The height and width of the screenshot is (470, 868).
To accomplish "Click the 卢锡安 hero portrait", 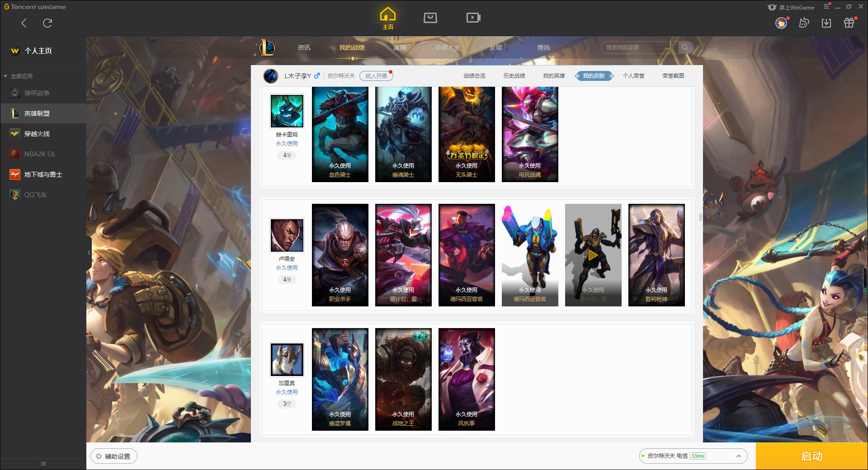I will (x=287, y=235).
